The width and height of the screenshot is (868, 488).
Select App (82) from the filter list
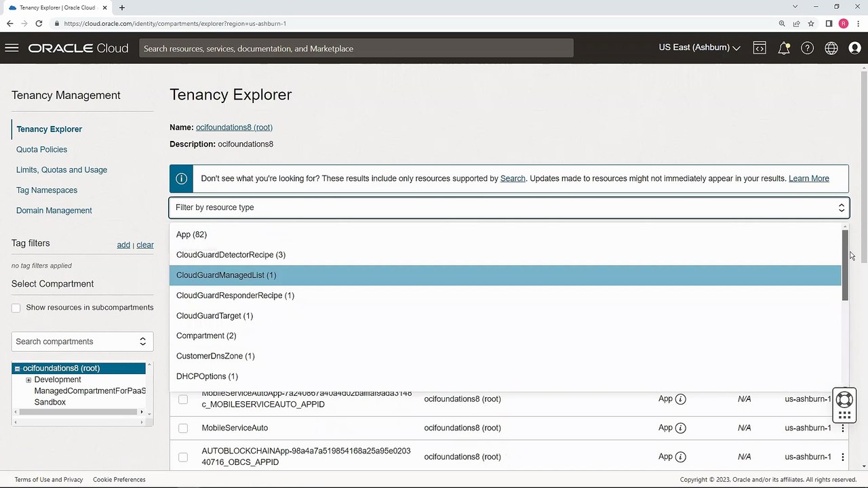(x=505, y=235)
